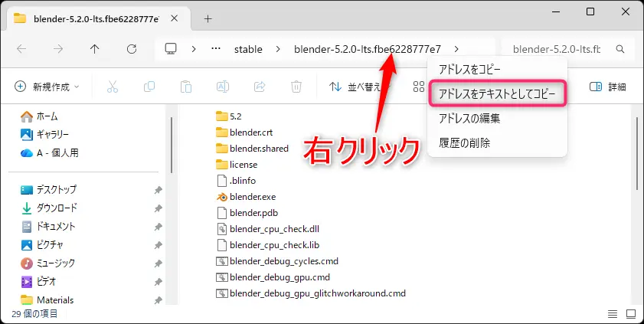Open ビデオ in quick access
Viewport: 644px width, 324px height.
point(38,281)
